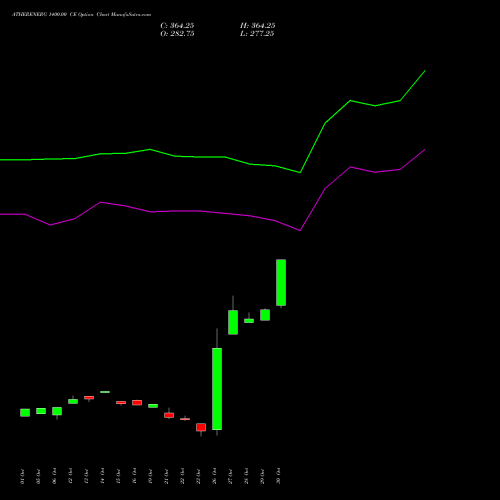This screenshot has height=500, width=500.
Task: Select the last green candle above 30 Oct
Action: point(281,282)
